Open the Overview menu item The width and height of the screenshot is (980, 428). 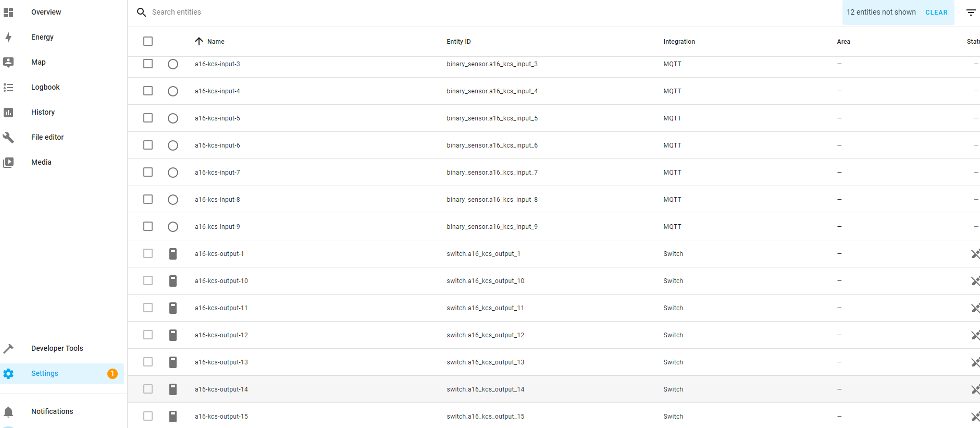[46, 12]
